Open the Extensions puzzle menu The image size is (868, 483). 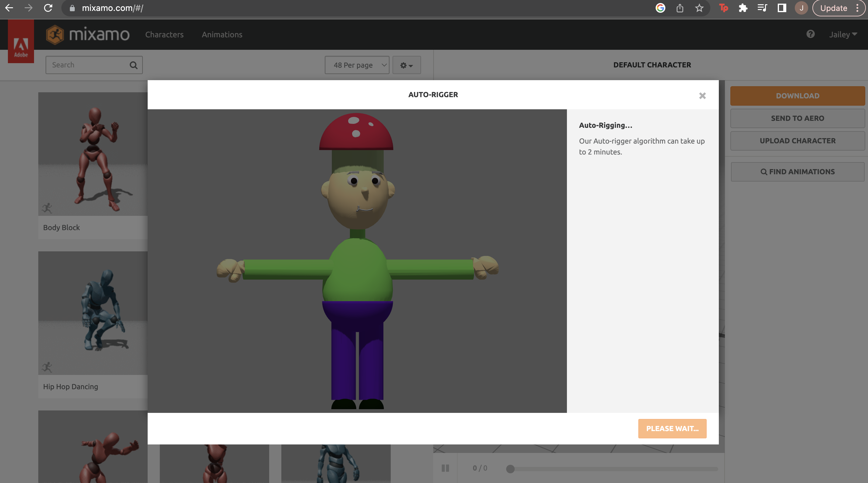743,8
